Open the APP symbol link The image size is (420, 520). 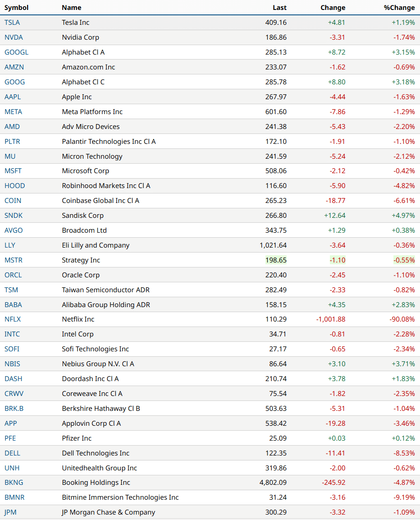[x=11, y=423]
